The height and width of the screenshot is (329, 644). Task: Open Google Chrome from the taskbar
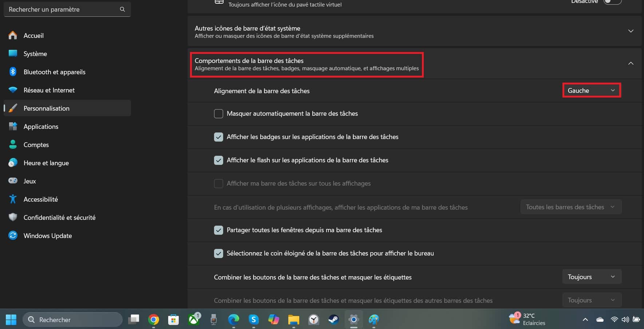(153, 320)
